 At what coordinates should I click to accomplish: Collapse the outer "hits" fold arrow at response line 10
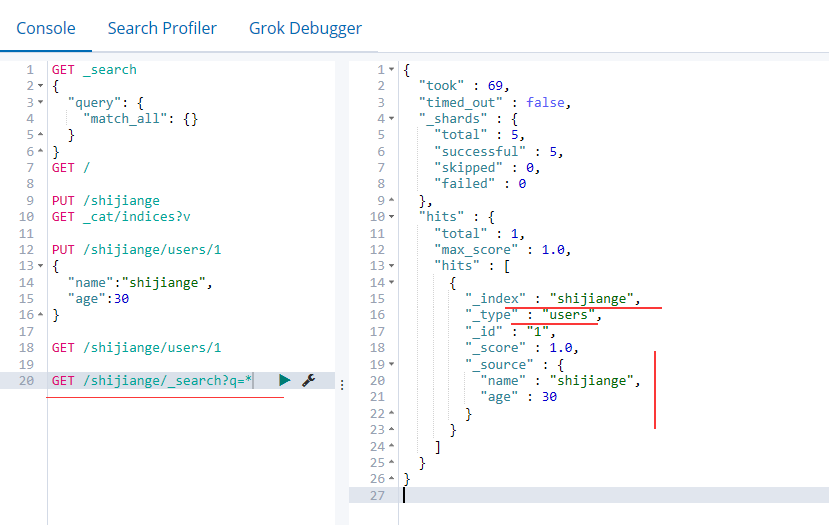[392, 216]
